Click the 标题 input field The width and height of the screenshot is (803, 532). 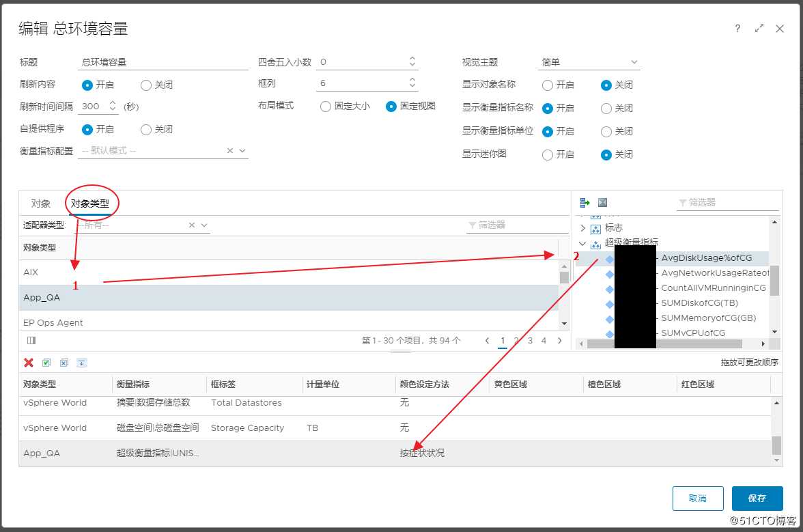163,62
